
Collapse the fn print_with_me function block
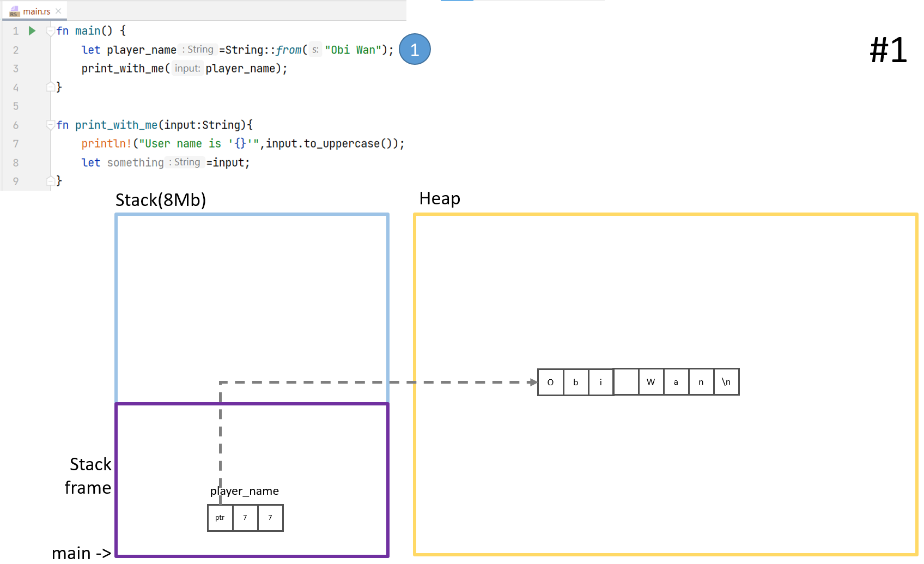click(x=50, y=125)
